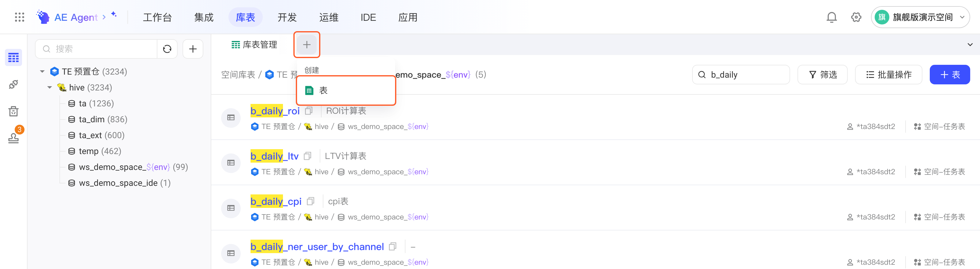Click the 批量操作 button
This screenshot has height=269, width=980.
888,75
